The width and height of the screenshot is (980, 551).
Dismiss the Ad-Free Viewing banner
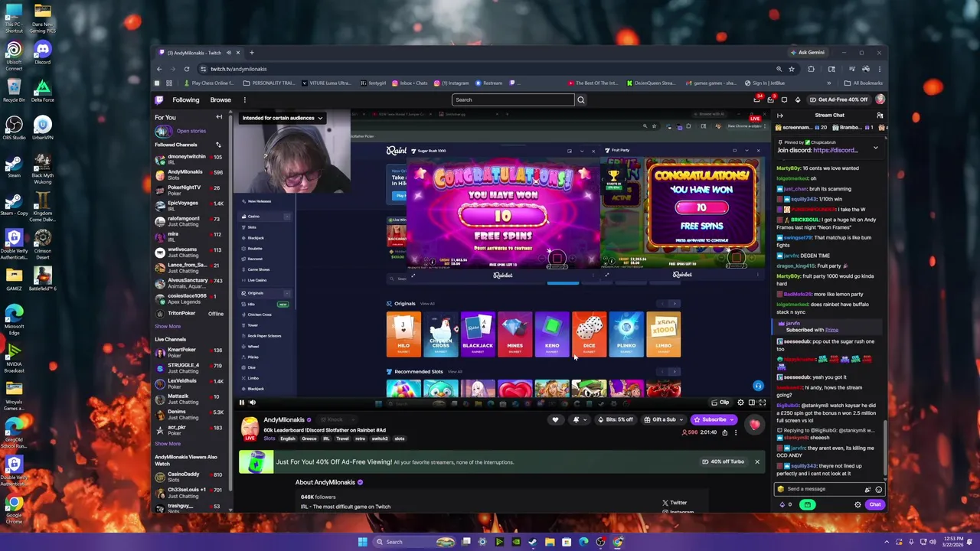[757, 462]
